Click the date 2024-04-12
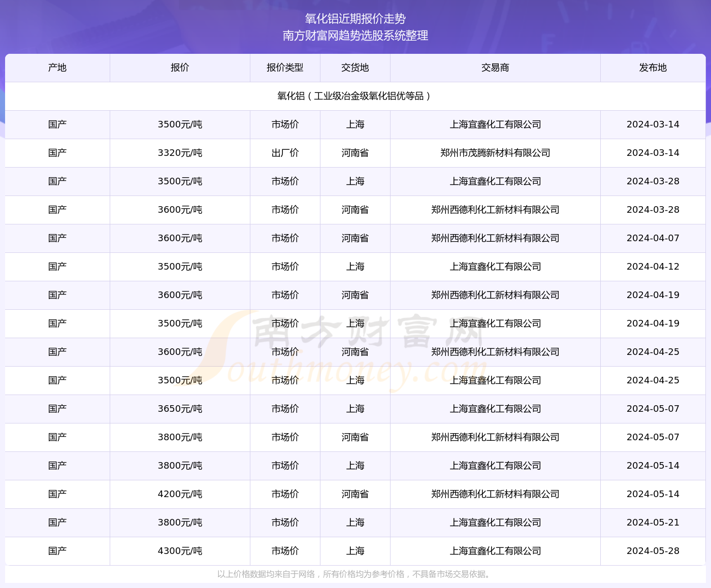 [x=653, y=267]
